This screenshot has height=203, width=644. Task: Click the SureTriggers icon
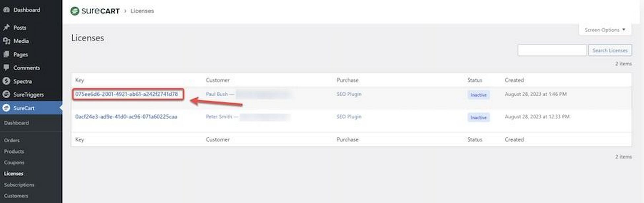click(6, 94)
